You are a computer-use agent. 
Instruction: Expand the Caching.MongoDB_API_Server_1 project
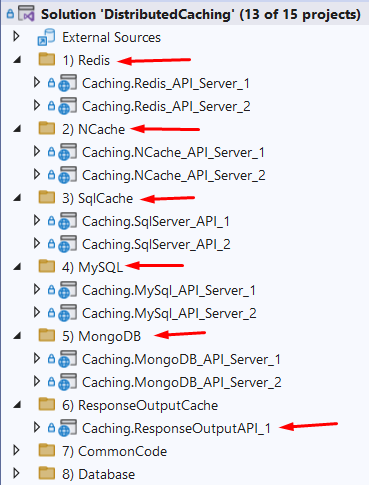coord(37,358)
